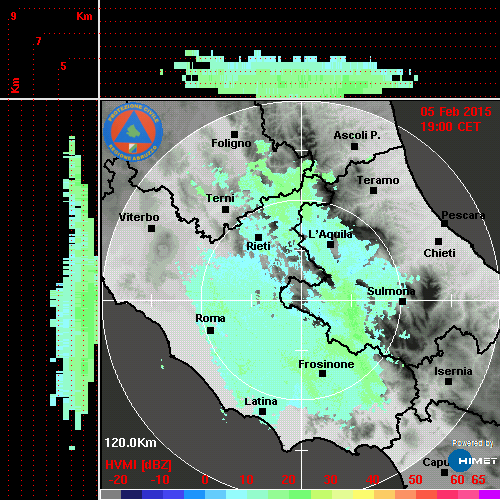Click the '9' altitude axis label

(x=13, y=16)
